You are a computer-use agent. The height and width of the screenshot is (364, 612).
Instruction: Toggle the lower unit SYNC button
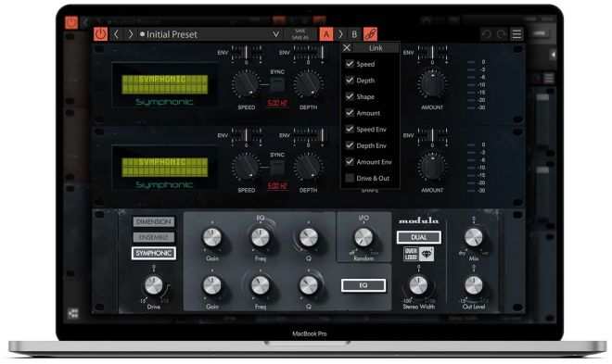(277, 168)
